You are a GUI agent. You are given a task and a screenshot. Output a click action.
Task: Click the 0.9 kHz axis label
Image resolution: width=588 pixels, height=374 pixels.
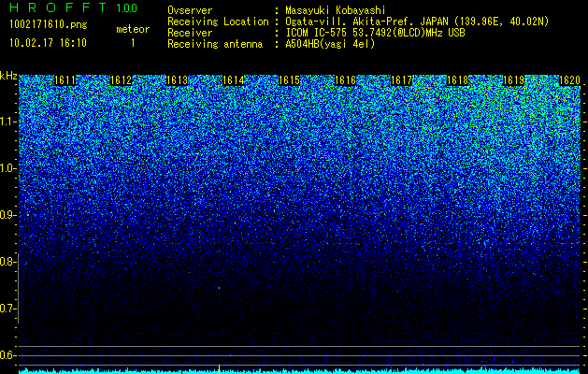tap(7, 215)
